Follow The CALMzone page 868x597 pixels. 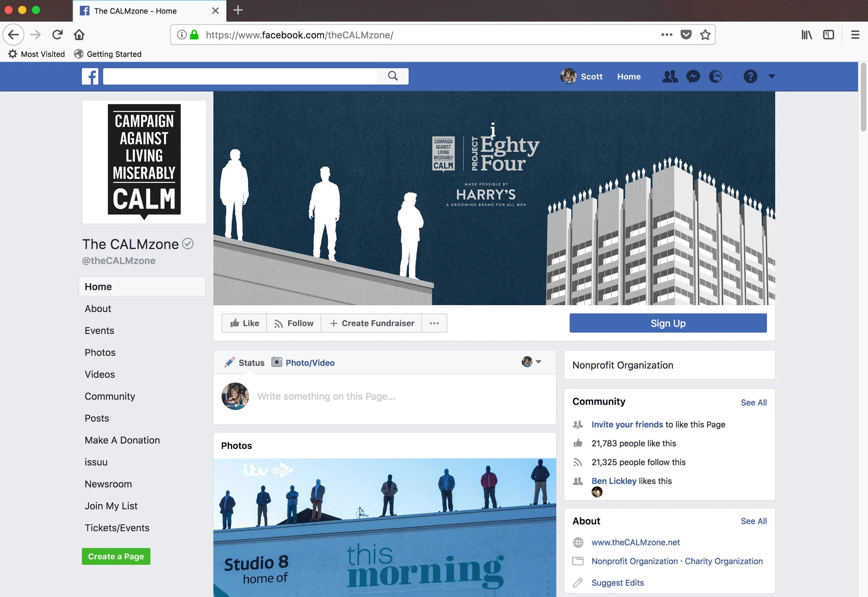(x=294, y=323)
